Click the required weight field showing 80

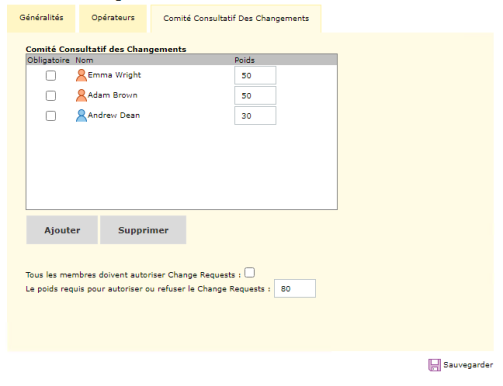click(x=295, y=289)
